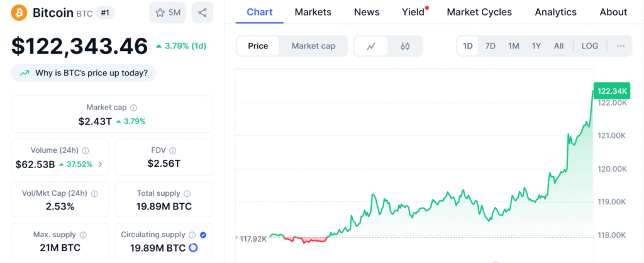
Task: Click the Circulating supply progress ring icon
Action: tap(193, 248)
